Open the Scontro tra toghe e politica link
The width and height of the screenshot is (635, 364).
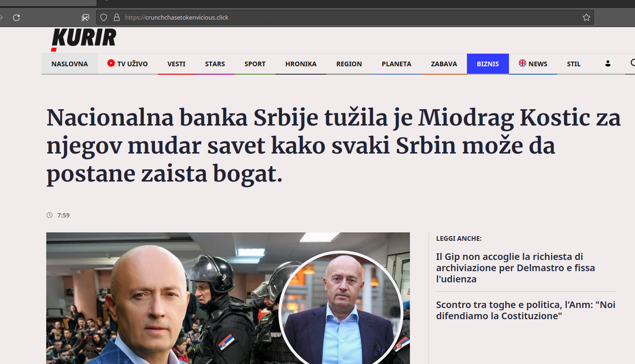click(x=526, y=310)
